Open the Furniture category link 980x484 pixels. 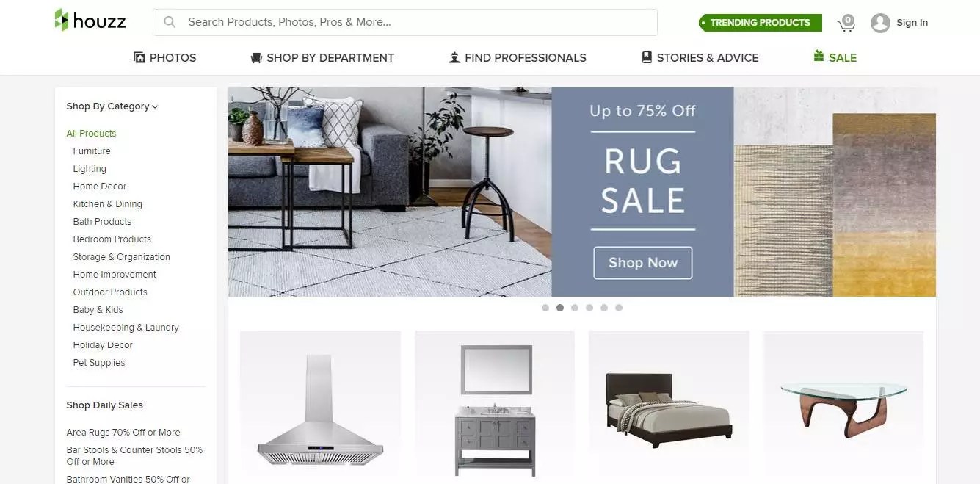[x=92, y=151]
